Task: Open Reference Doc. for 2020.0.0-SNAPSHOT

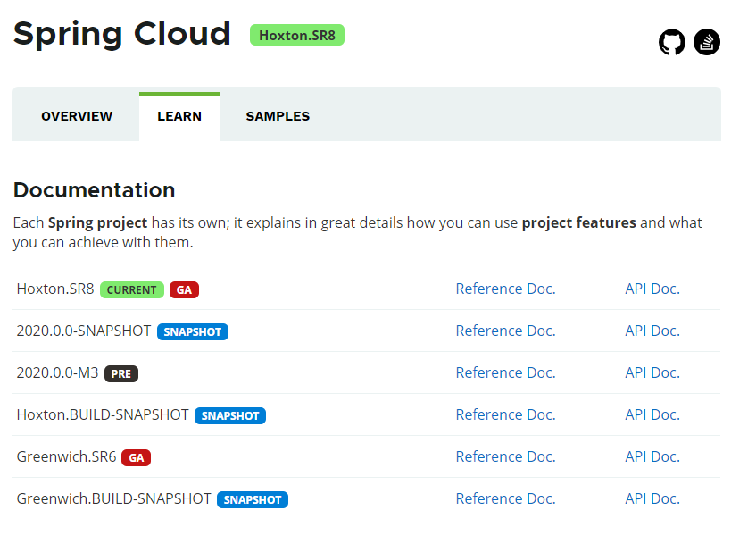Action: point(505,331)
